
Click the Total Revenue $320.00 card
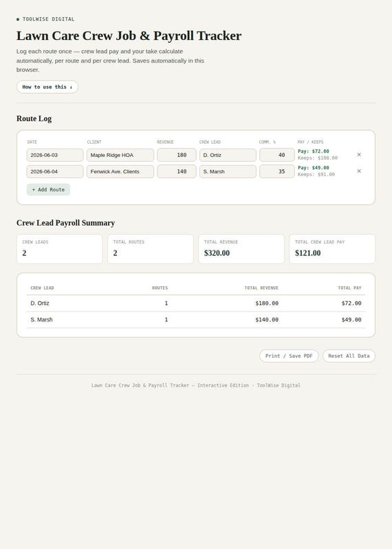pos(241,249)
